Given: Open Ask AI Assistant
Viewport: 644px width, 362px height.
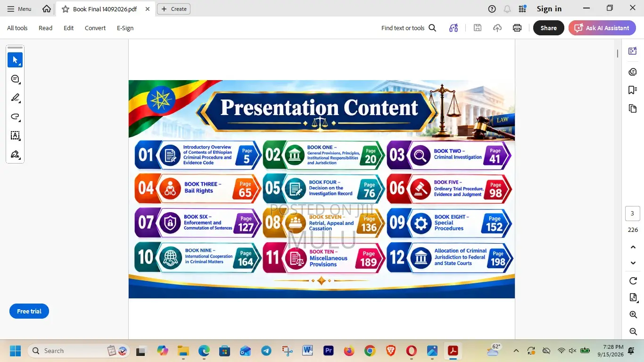Looking at the screenshot, I should point(602,28).
